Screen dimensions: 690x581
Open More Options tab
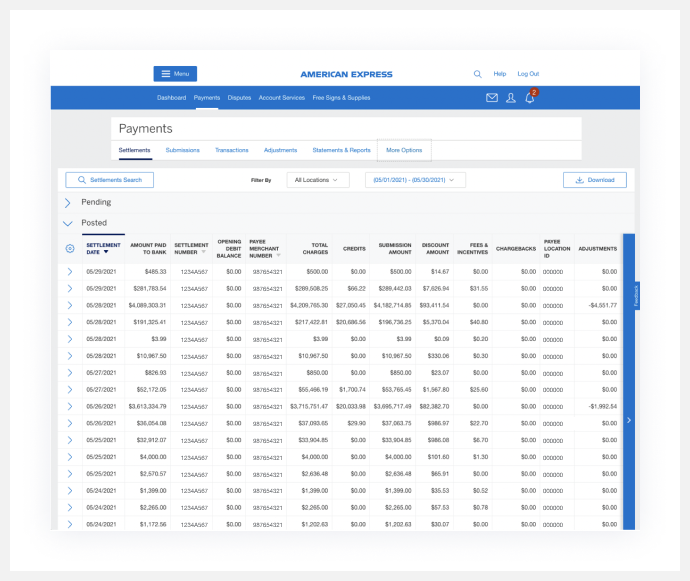pyautogui.click(x=404, y=150)
